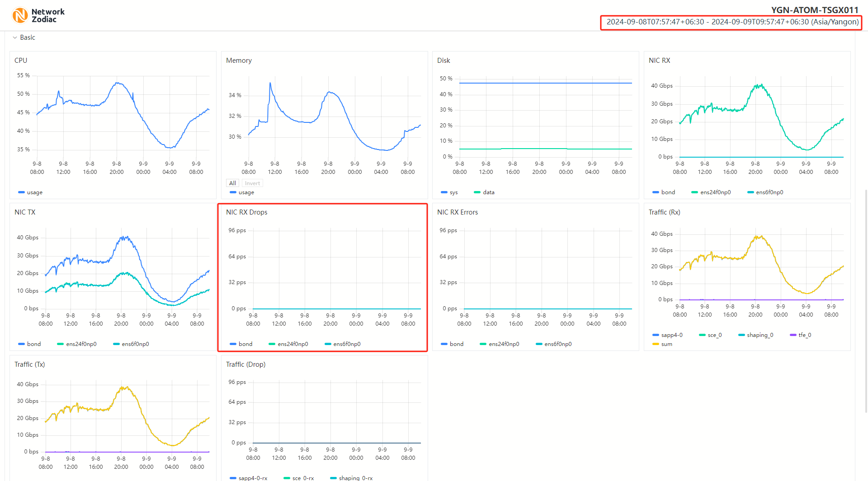Viewport: 868px width, 481px height.
Task: Hide bond series in NIC RX legend
Action: 664,192
